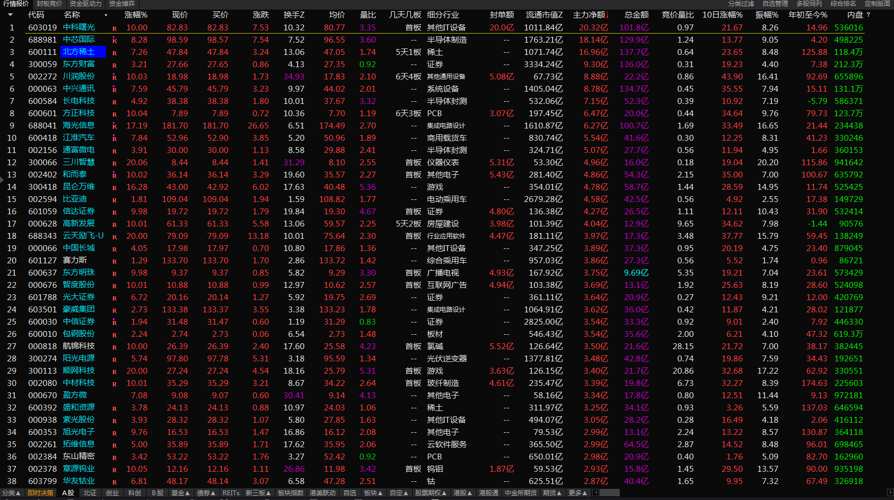Screen dimensions: 894x500
Task: Expand the 板块 bottom tab menu
Action: (373, 493)
